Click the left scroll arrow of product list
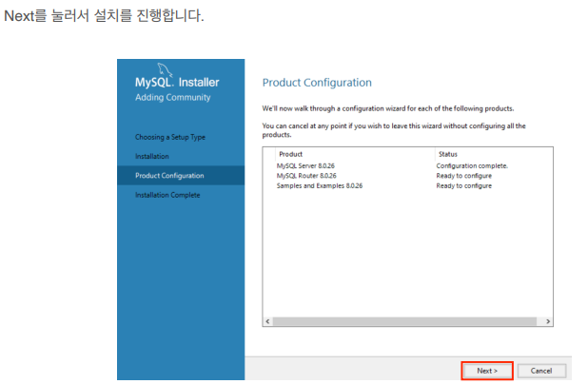The height and width of the screenshot is (384, 588). 267,321
